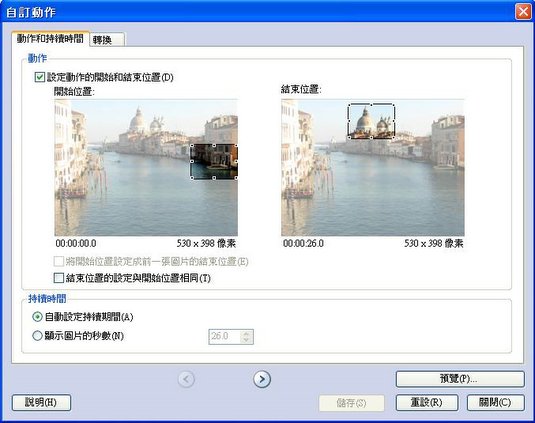Increase seconds with the spinner up arrow
Image resolution: width=535 pixels, height=423 pixels.
tap(246, 333)
